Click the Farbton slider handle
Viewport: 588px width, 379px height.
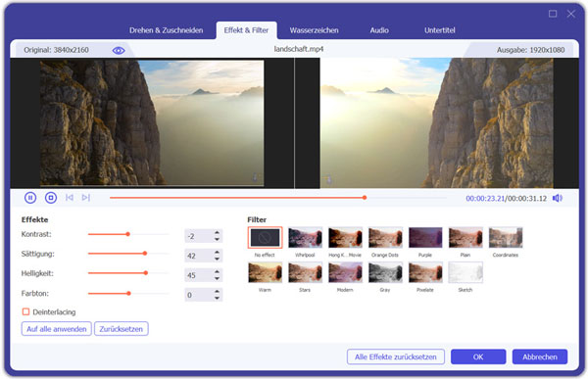click(128, 293)
